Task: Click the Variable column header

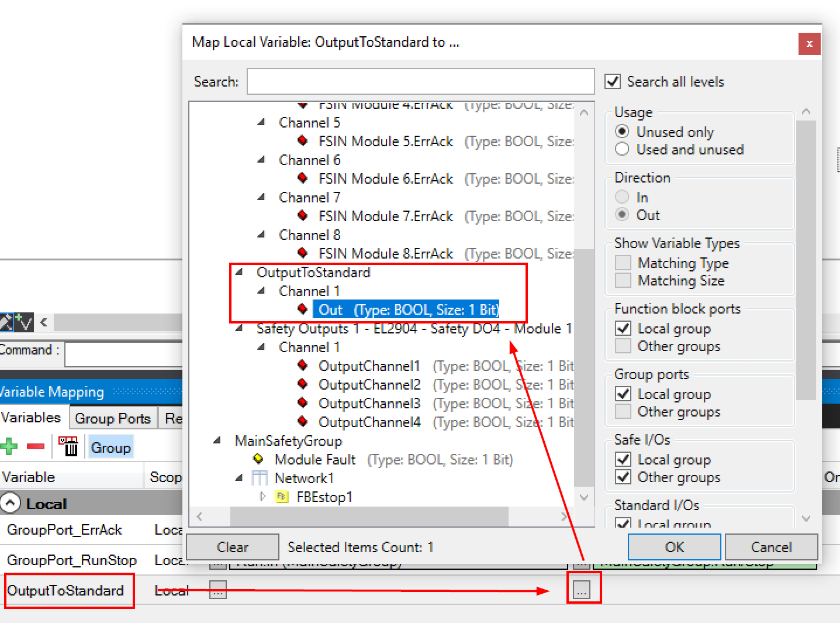Action: (x=71, y=477)
